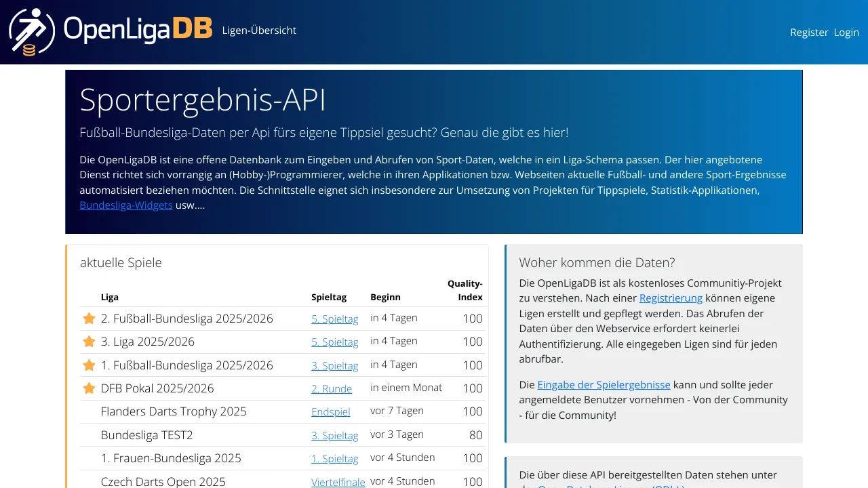Open the Ligen-Übersicht menu item

click(x=259, y=30)
